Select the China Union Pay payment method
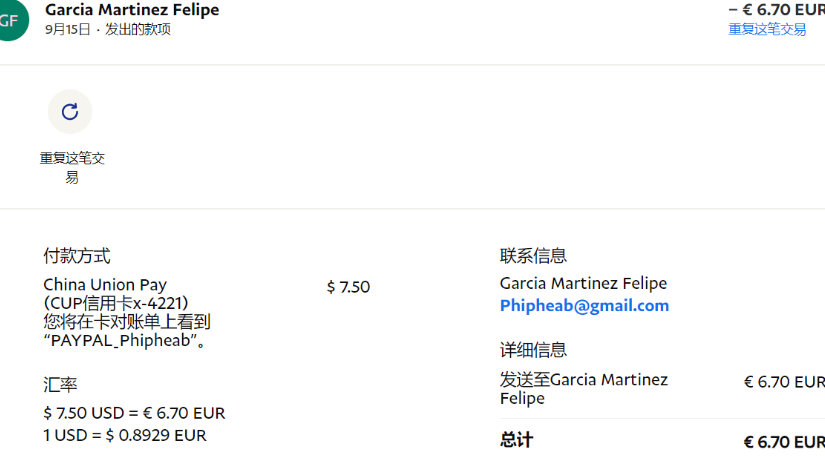825x457 pixels. [105, 285]
